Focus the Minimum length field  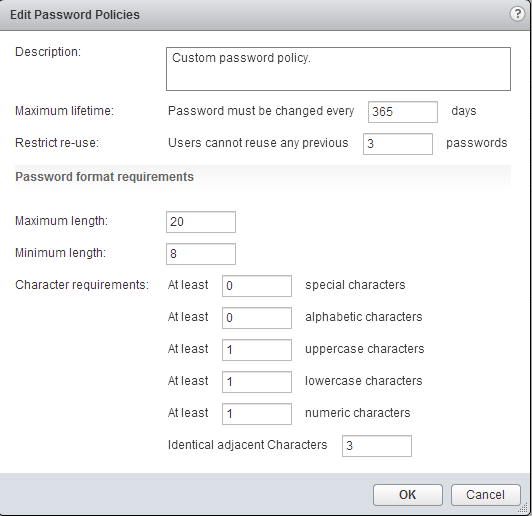coord(201,254)
